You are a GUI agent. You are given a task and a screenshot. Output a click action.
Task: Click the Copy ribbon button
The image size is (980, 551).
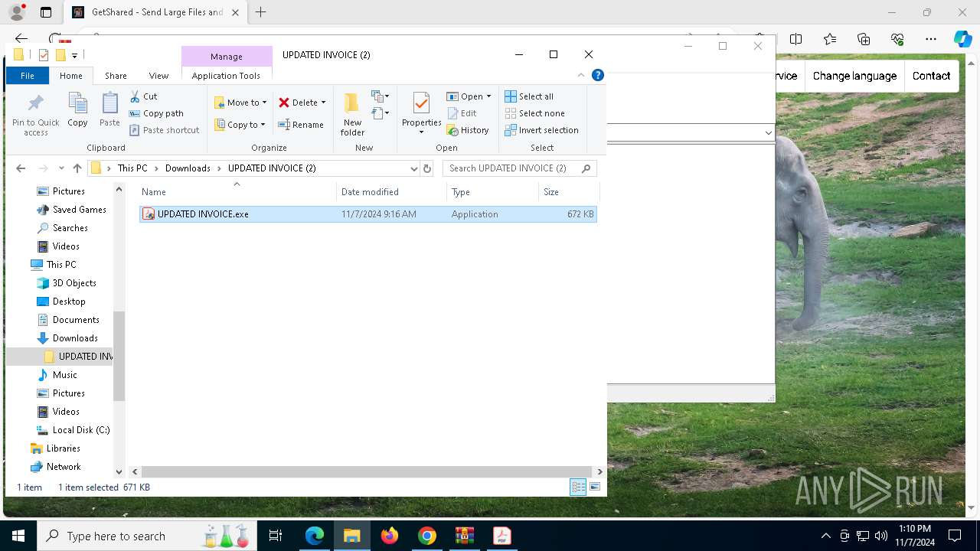(77, 109)
